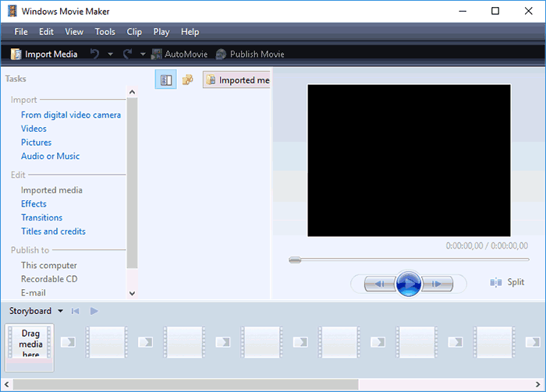Viewport: 546px width, 392px height.
Task: Click This computer under Publish to
Action: (48, 265)
